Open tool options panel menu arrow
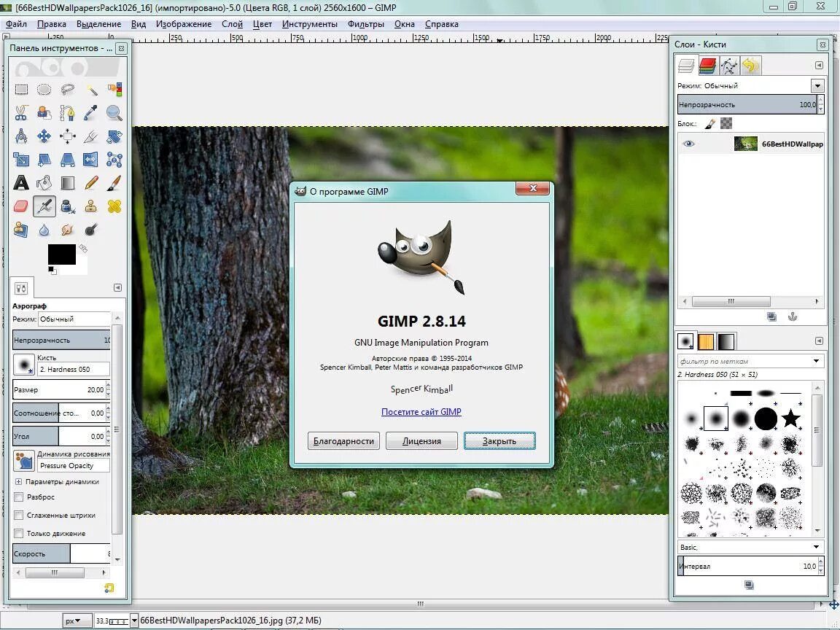Viewport: 840px width, 630px height. [118, 288]
